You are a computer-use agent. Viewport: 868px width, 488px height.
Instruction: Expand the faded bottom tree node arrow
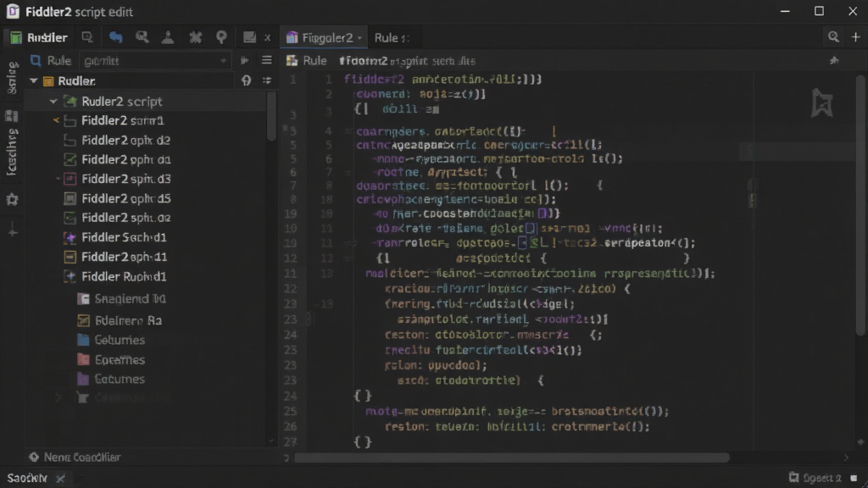pos(58,397)
